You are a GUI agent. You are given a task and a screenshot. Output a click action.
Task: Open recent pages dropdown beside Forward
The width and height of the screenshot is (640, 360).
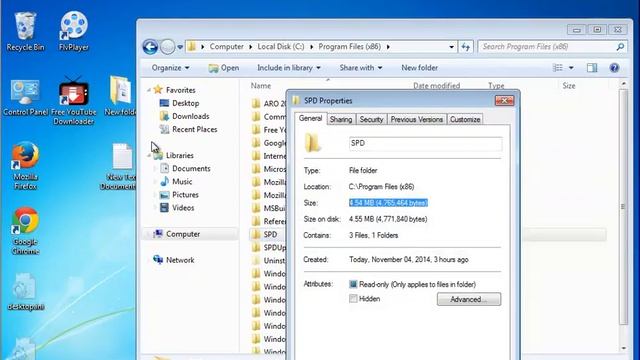tap(180, 47)
